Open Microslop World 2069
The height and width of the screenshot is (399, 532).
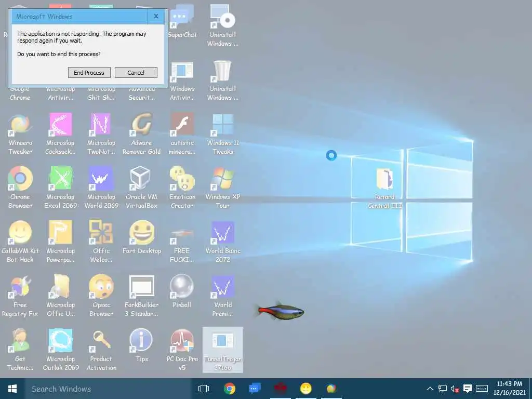click(101, 188)
